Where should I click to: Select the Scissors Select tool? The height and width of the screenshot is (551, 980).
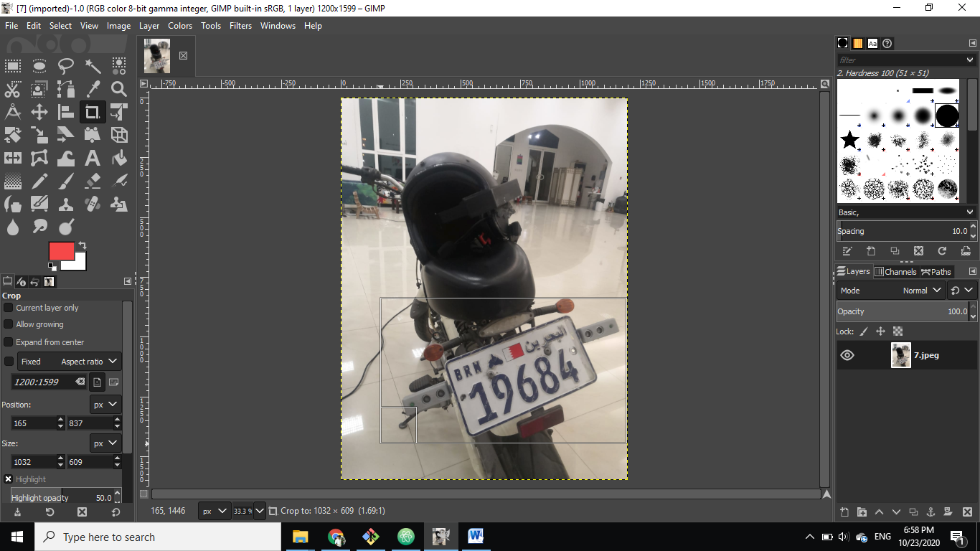13,89
